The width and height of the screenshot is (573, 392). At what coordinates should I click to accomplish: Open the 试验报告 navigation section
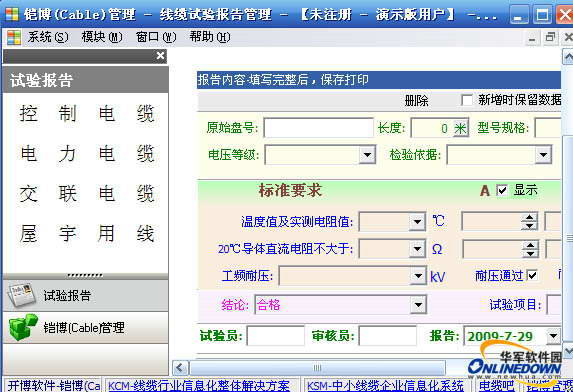point(86,295)
